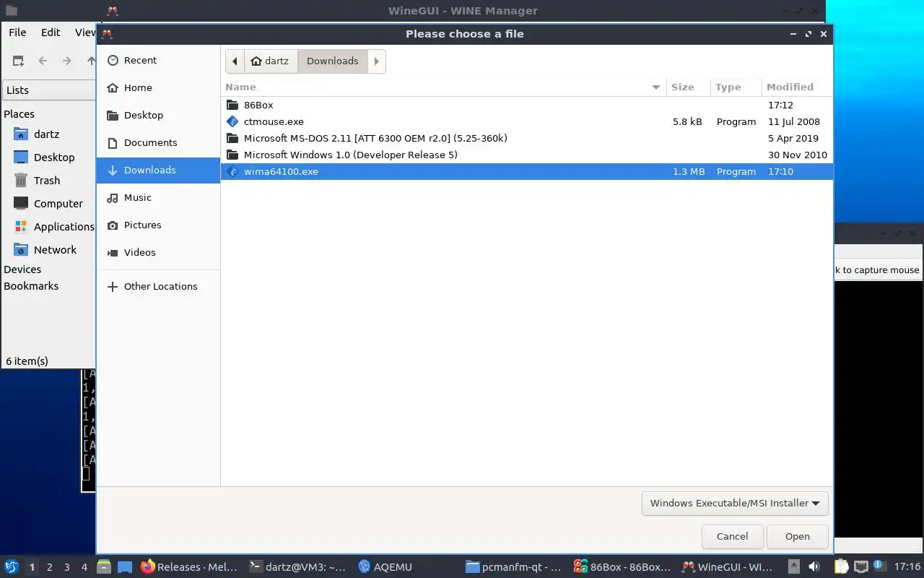
Task: Switch to workspace 2
Action: point(49,567)
